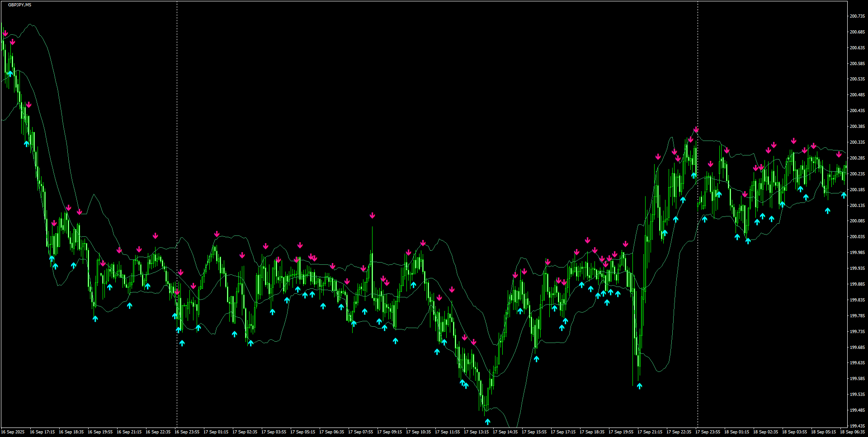
Task: Click the pink down arrow near 17 Sep 10:35
Action: pyautogui.click(x=423, y=243)
